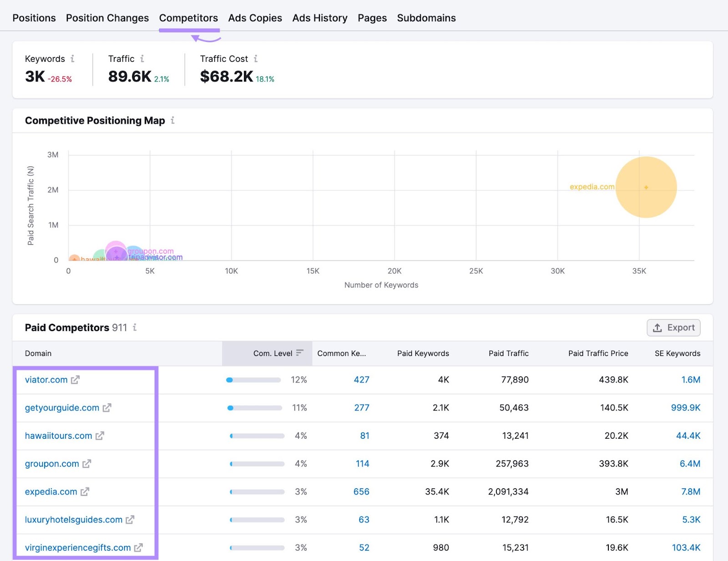This screenshot has width=728, height=561.
Task: Click the sort icon in Com. Level header
Action: (x=299, y=353)
